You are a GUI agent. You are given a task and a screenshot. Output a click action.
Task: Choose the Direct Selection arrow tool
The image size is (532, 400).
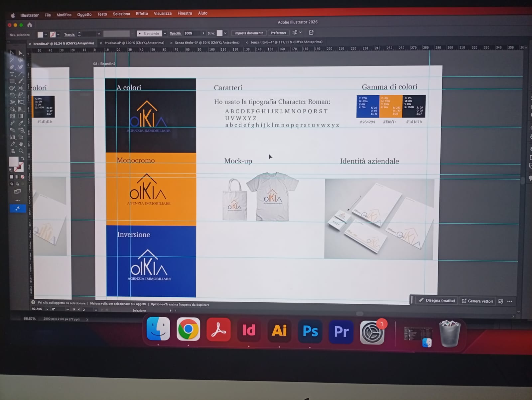click(21, 53)
